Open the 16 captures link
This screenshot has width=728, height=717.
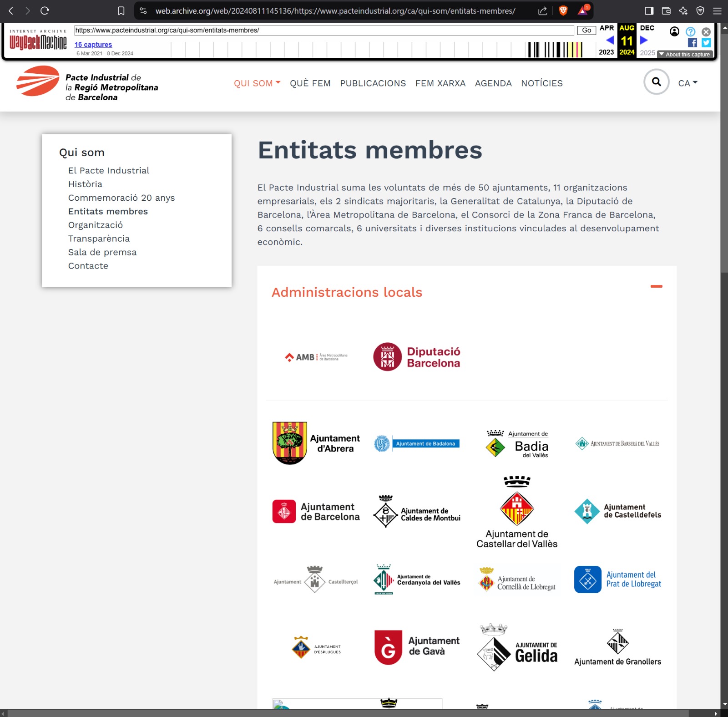pyautogui.click(x=93, y=44)
